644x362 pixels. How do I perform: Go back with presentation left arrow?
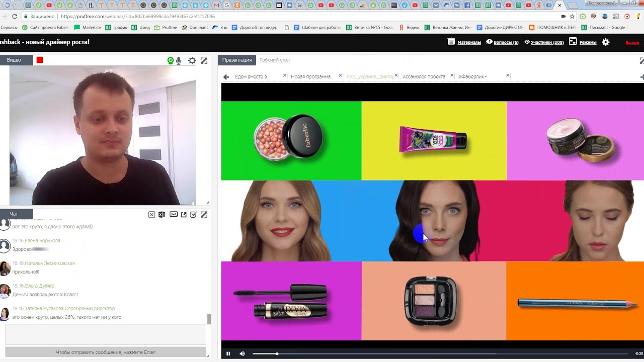[x=226, y=76]
